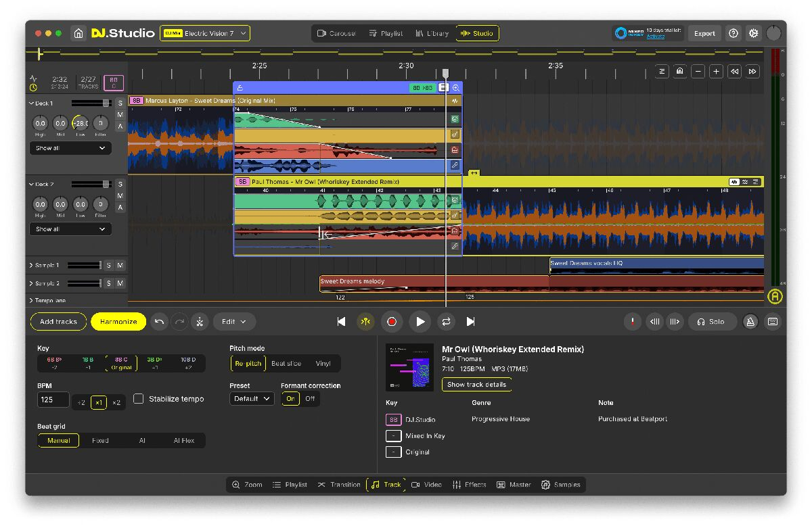Click the red Record button
The width and height of the screenshot is (812, 526).
pyautogui.click(x=391, y=322)
